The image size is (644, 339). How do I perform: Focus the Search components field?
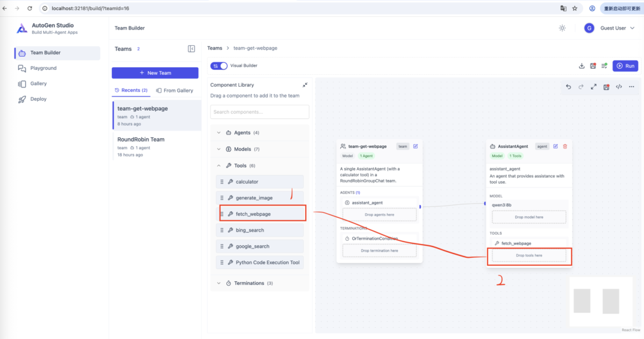(260, 112)
